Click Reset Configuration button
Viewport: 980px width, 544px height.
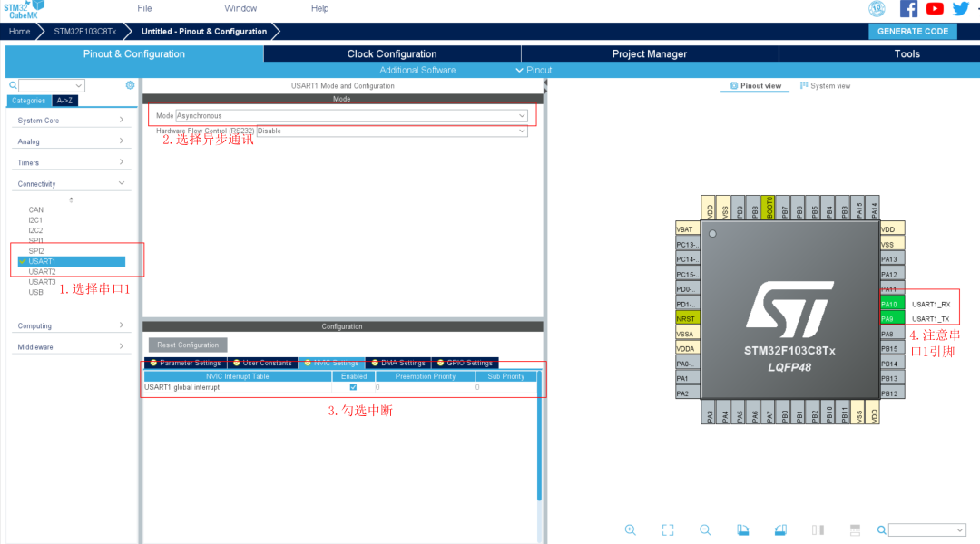tap(188, 345)
